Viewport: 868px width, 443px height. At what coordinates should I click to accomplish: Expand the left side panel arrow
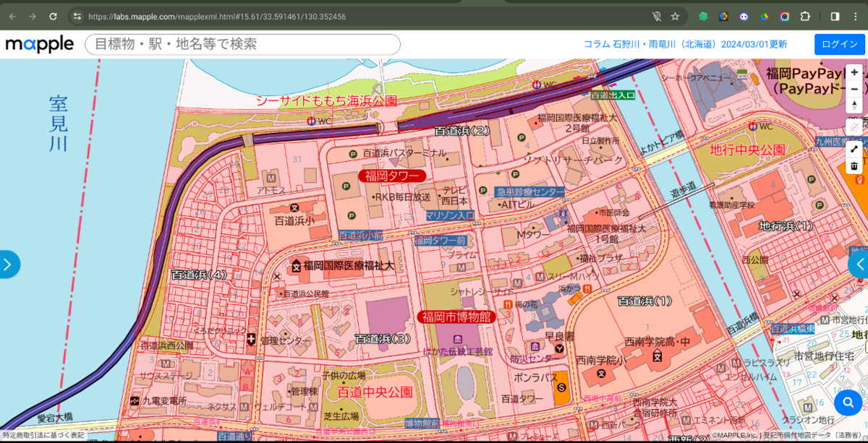8,264
